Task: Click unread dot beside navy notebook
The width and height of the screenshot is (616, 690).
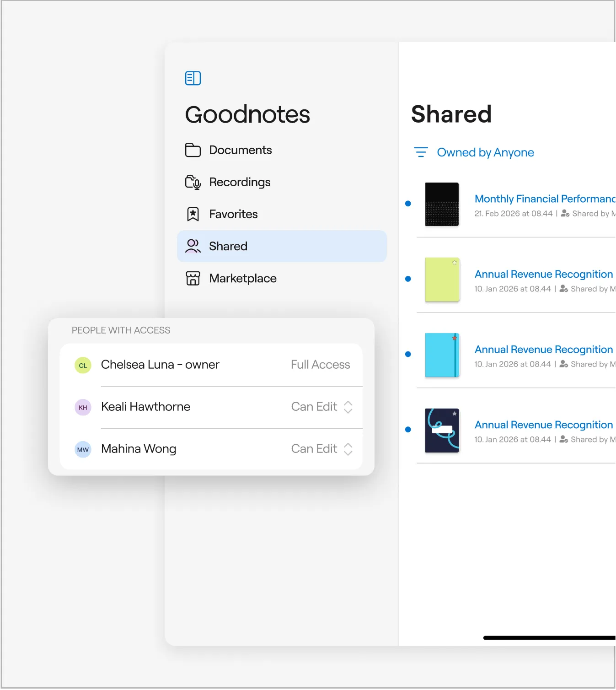Action: (408, 429)
